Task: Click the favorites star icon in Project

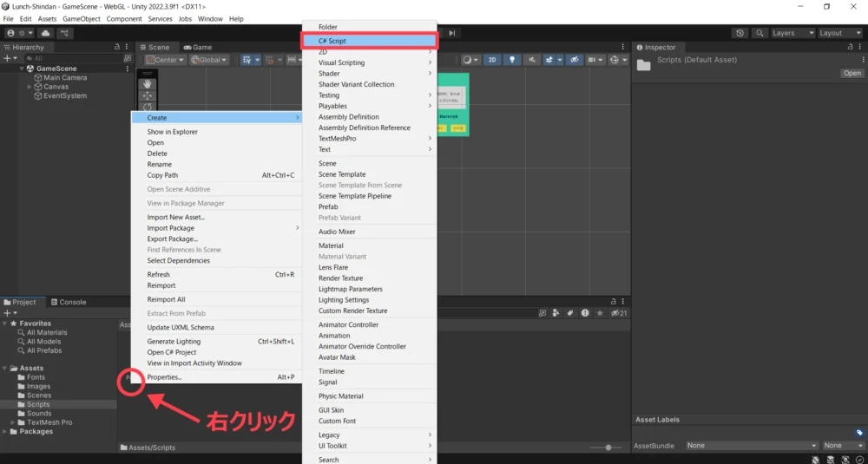Action: click(x=600, y=313)
